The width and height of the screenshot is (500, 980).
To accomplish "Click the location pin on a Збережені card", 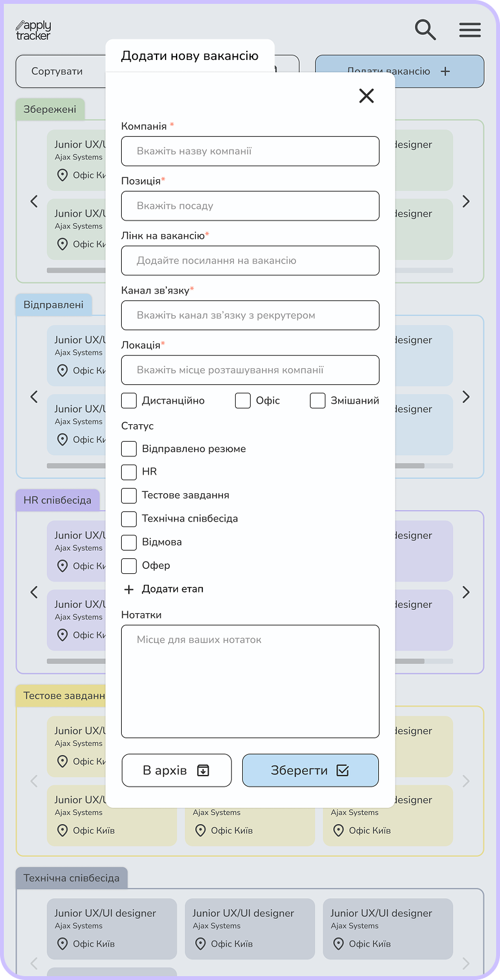I will tap(63, 175).
